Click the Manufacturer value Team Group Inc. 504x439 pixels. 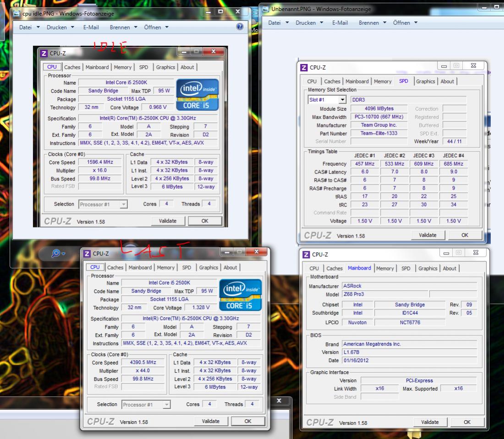[379, 125]
